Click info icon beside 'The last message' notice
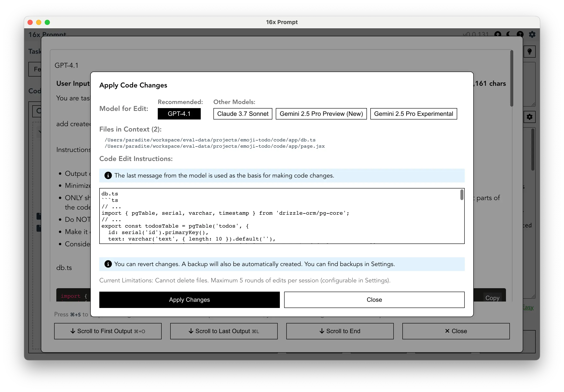The width and height of the screenshot is (564, 392). (x=108, y=175)
